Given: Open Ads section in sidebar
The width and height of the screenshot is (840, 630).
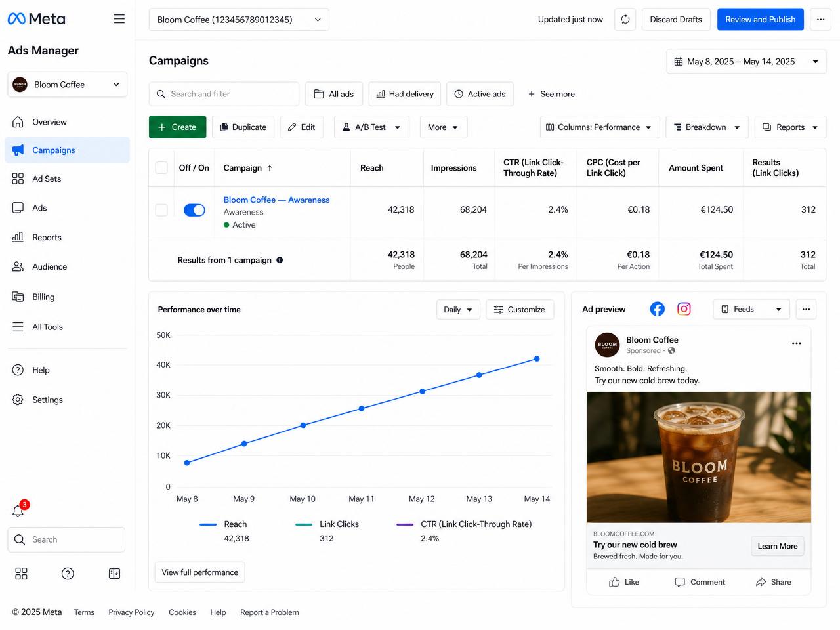Looking at the screenshot, I should (67, 208).
